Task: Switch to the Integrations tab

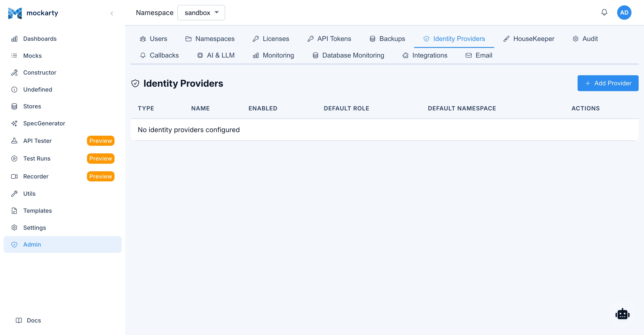Action: (x=425, y=55)
